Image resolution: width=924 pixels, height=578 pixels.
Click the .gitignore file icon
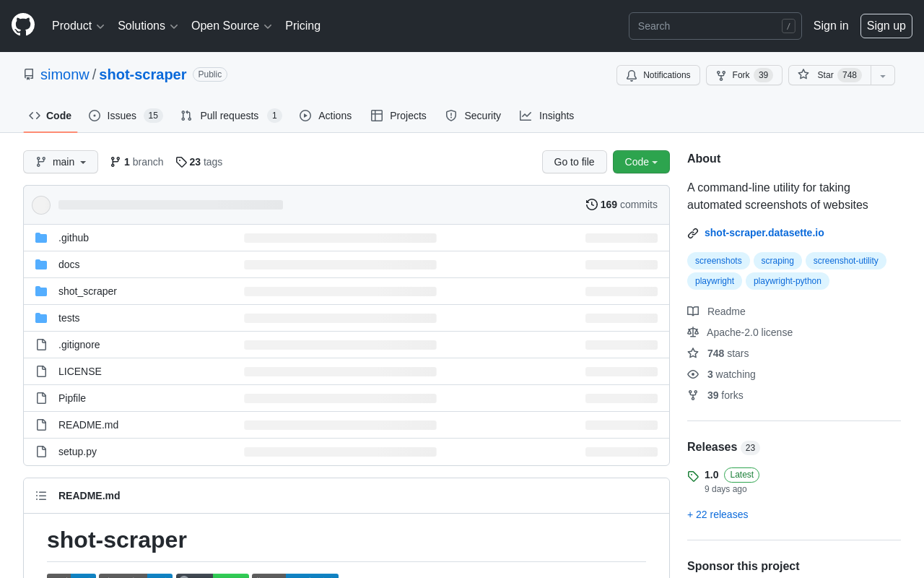point(41,345)
